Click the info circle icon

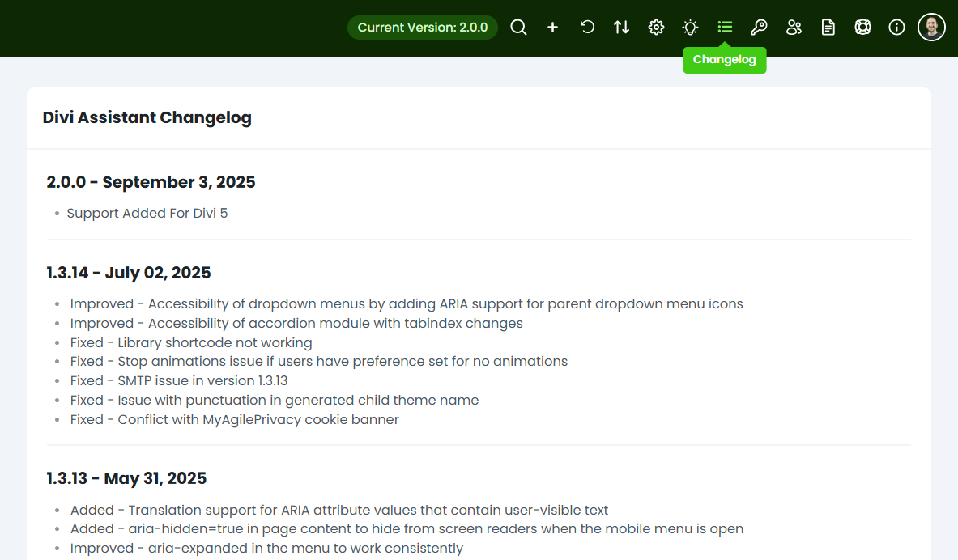pos(896,28)
